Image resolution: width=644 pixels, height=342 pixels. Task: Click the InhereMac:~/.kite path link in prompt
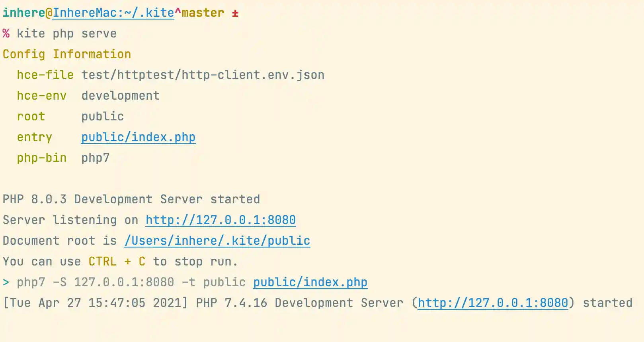pos(113,13)
